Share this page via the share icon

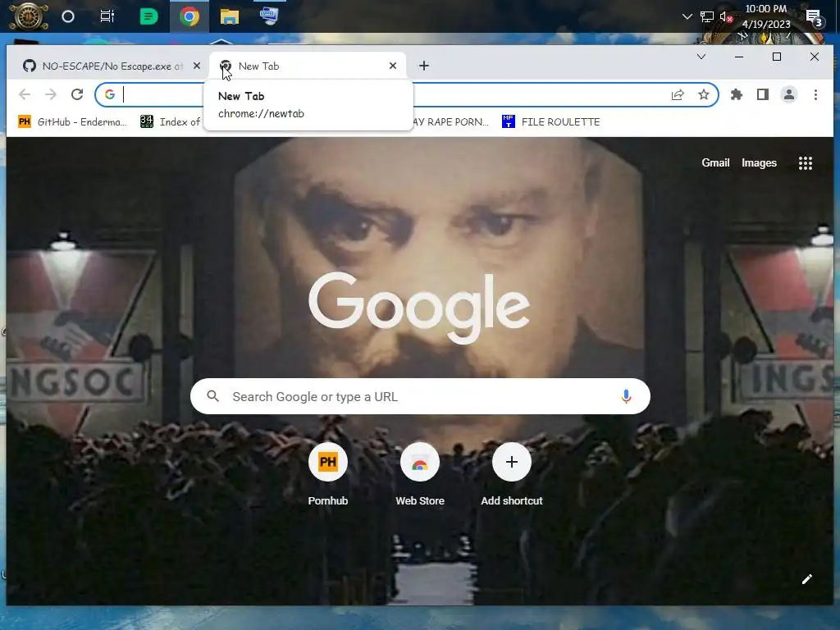678,95
